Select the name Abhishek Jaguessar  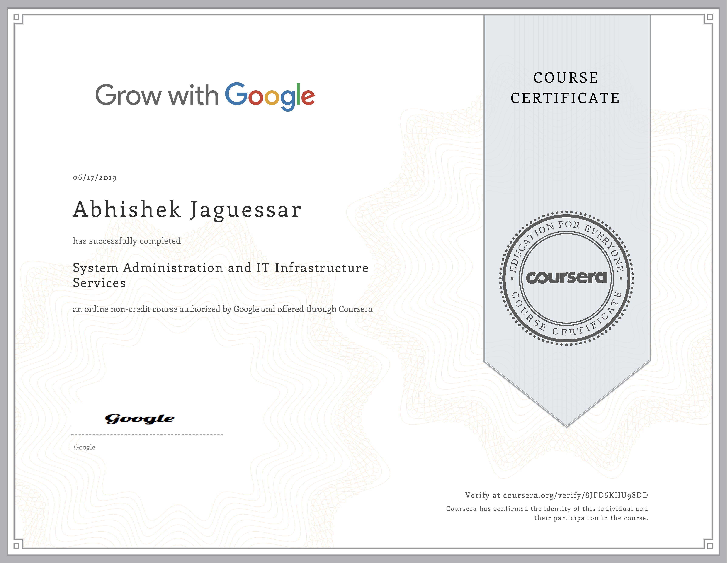187,210
